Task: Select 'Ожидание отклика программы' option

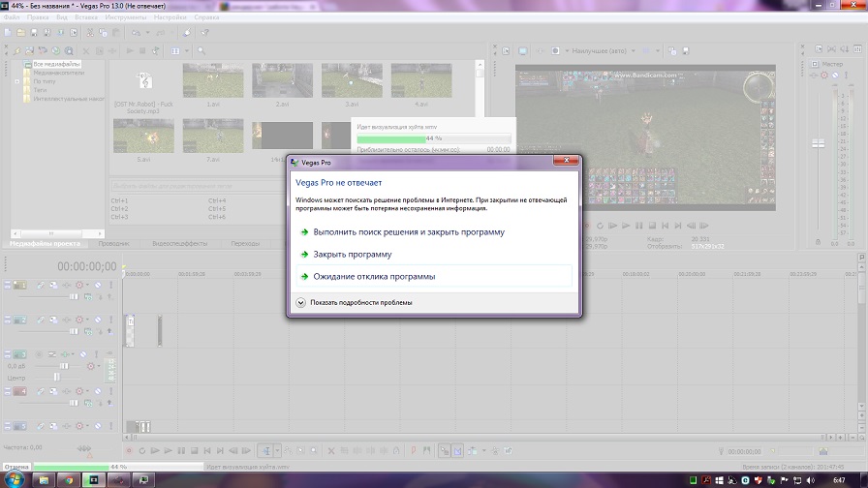Action: 373,277
